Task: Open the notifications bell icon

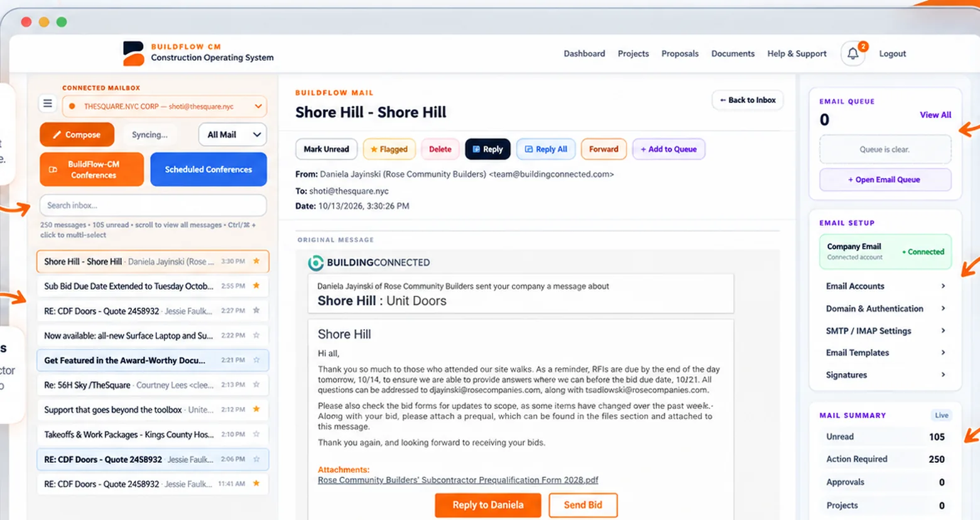Action: pos(852,53)
